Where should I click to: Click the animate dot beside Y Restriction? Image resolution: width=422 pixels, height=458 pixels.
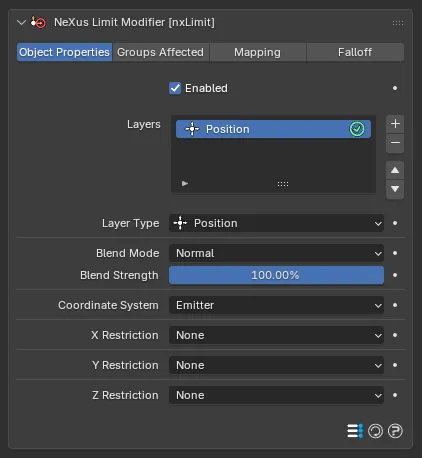click(395, 365)
